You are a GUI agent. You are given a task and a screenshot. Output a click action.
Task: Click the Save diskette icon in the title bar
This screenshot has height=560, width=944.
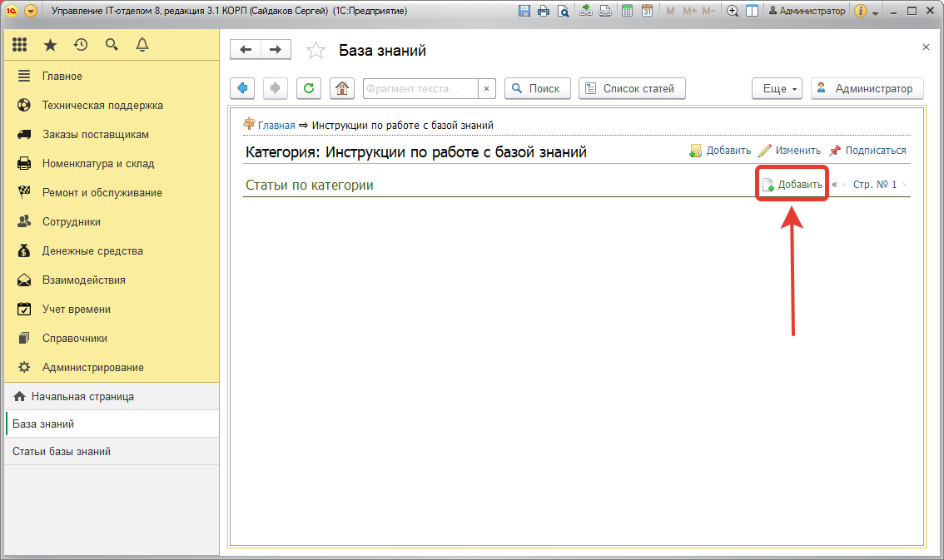[524, 11]
